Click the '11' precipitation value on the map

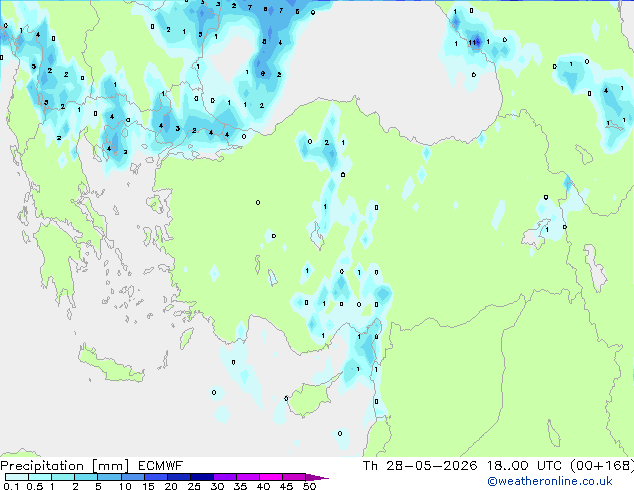(472, 42)
